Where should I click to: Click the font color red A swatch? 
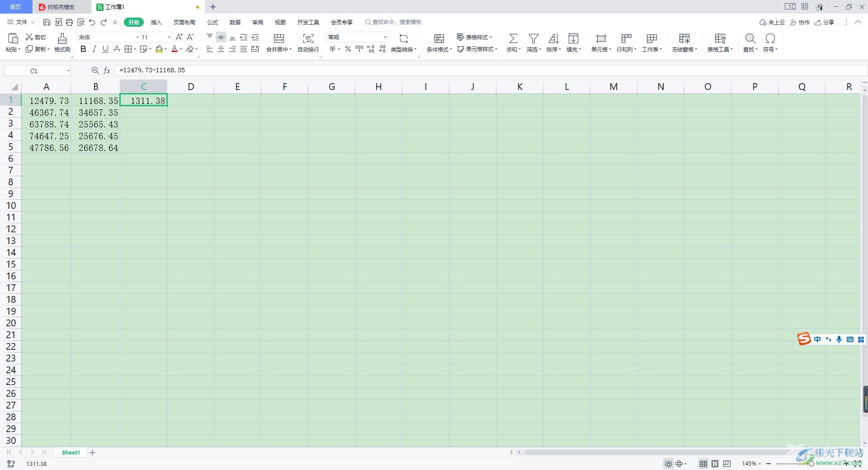click(x=175, y=49)
